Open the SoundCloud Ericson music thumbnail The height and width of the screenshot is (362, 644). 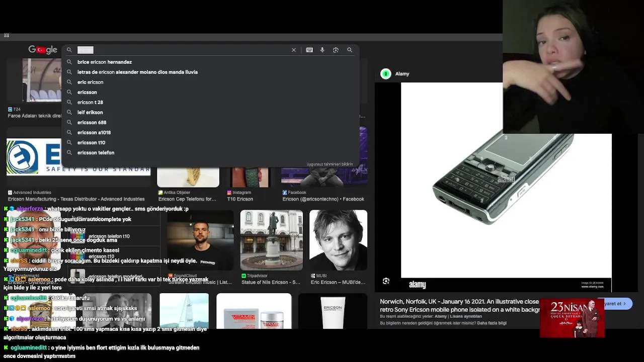click(x=200, y=240)
